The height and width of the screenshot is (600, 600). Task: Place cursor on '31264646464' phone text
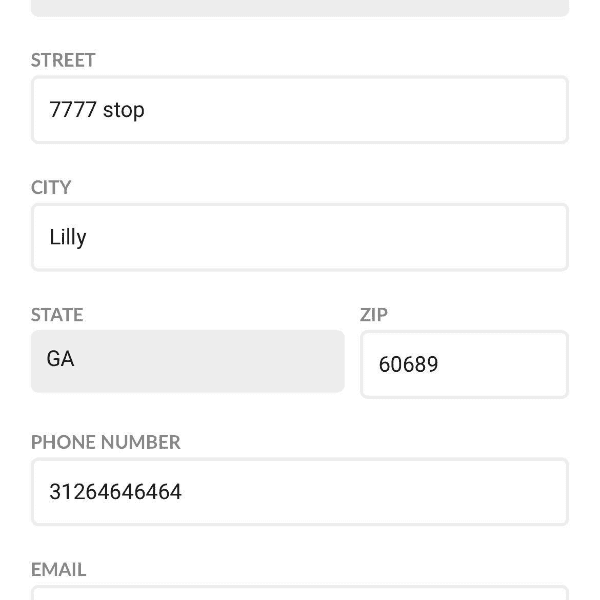coord(115,492)
